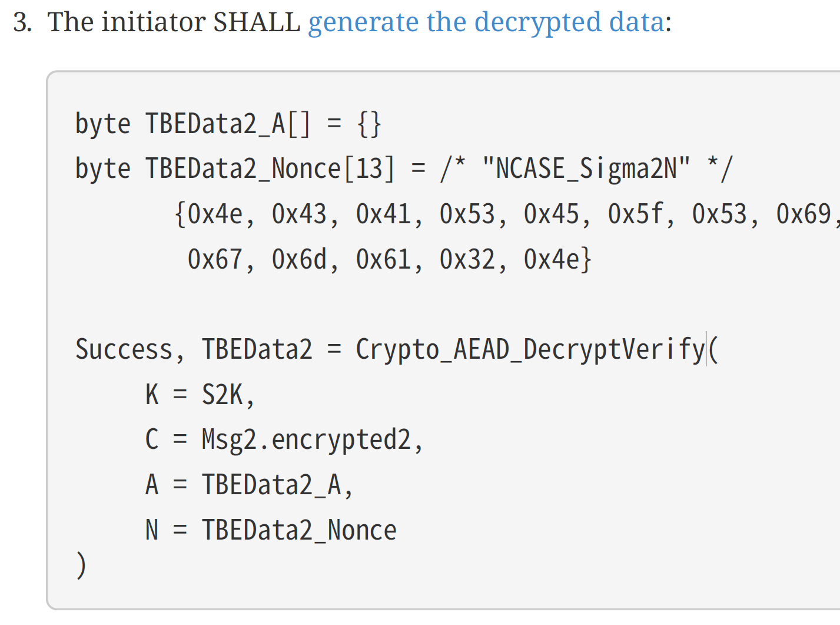Click the word "Success" in the code
The image size is (840, 625).
(x=124, y=350)
